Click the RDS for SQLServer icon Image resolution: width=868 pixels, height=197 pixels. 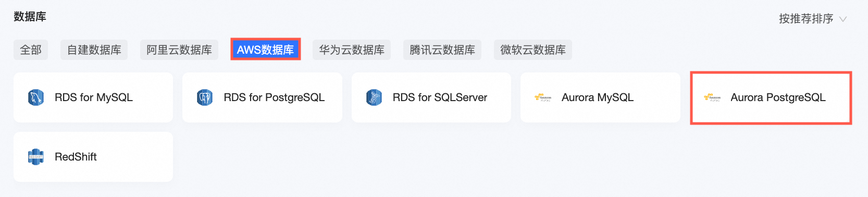tap(374, 97)
